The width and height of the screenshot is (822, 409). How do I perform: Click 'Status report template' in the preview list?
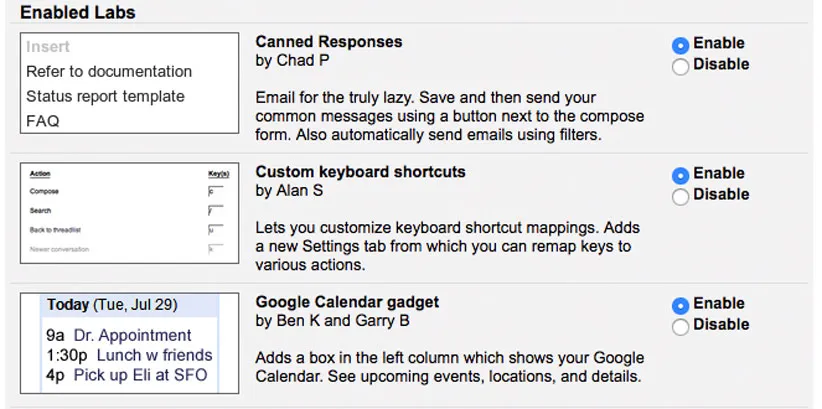click(x=105, y=97)
